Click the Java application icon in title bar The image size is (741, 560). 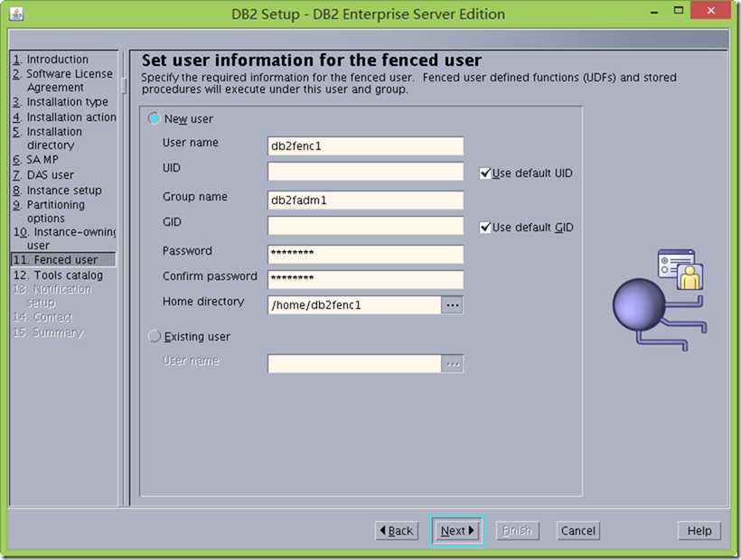(16, 14)
